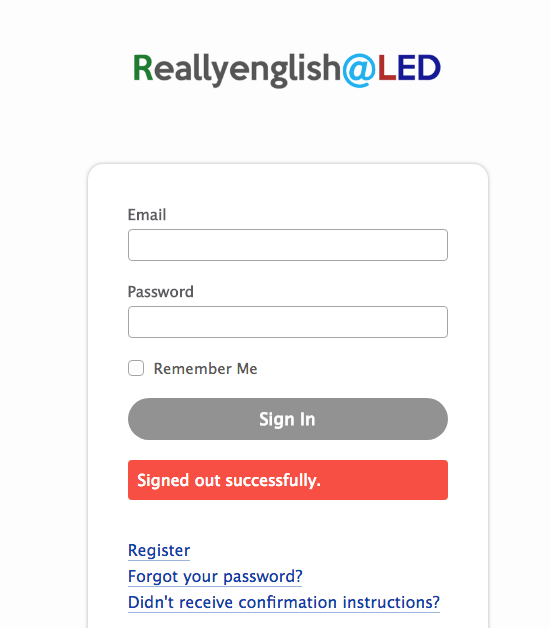This screenshot has height=628, width=550.
Task: Click the Sign In text on button
Action: tap(287, 419)
